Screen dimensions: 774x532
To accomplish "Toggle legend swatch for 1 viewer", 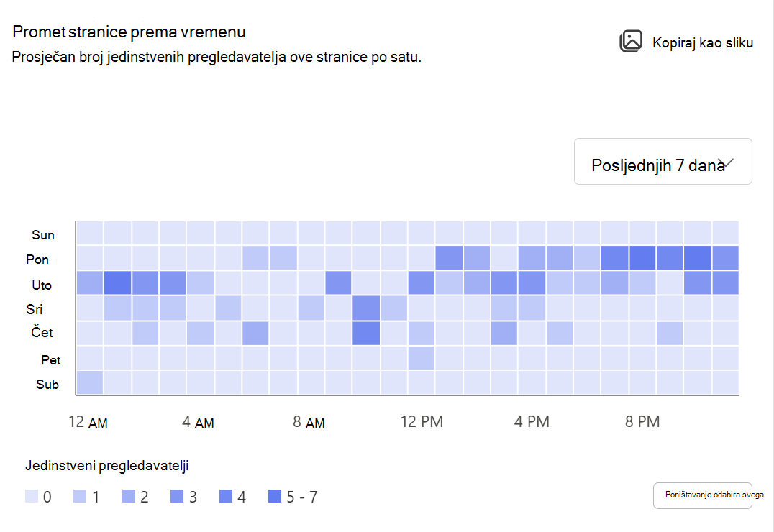I will 80,496.
